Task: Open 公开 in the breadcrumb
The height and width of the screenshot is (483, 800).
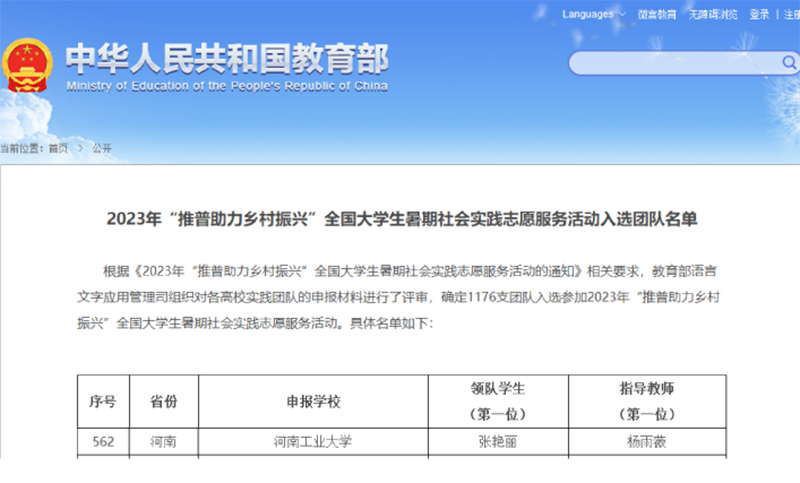Action: pyautogui.click(x=102, y=148)
